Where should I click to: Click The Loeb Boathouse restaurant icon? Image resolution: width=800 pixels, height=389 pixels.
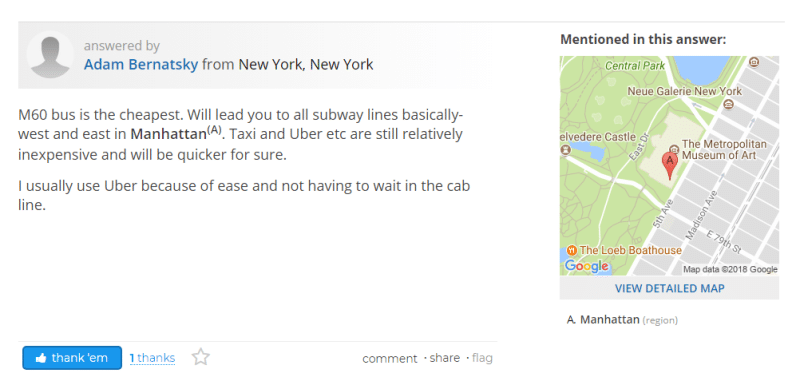(571, 250)
